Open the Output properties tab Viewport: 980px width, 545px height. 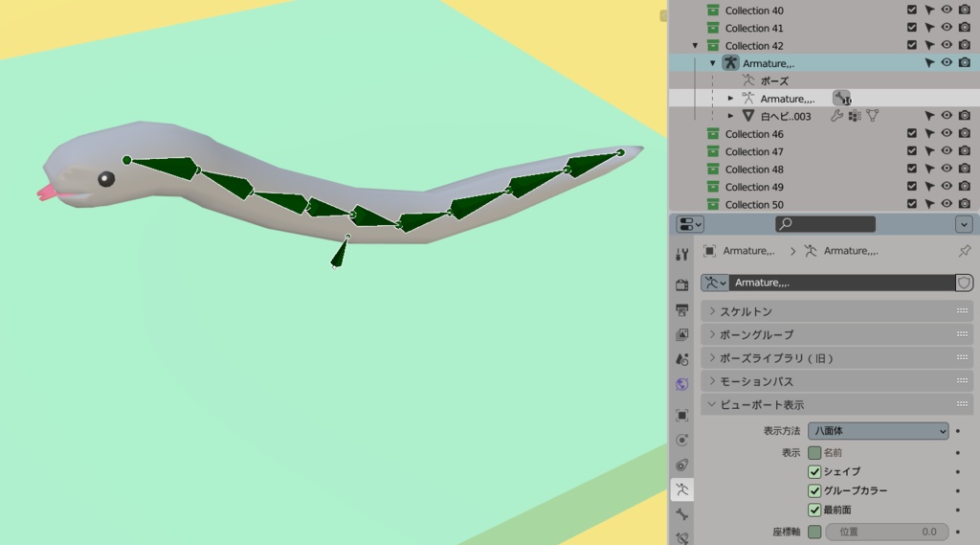pyautogui.click(x=681, y=310)
